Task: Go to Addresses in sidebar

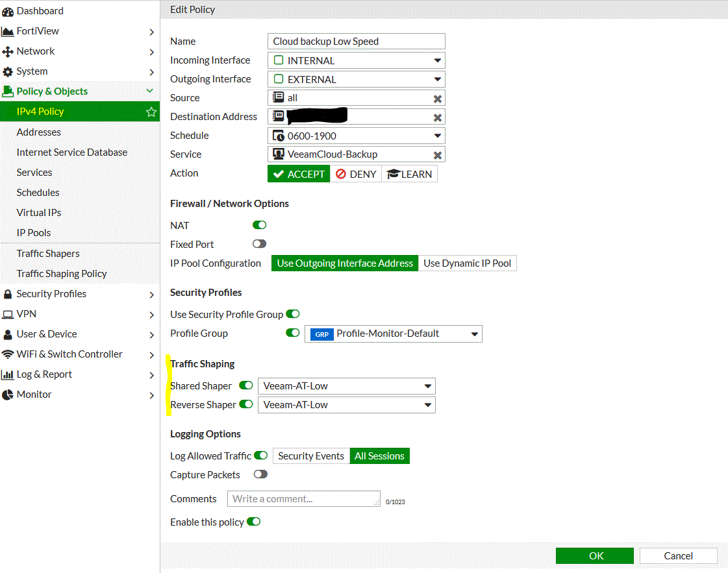Action: pyautogui.click(x=39, y=132)
